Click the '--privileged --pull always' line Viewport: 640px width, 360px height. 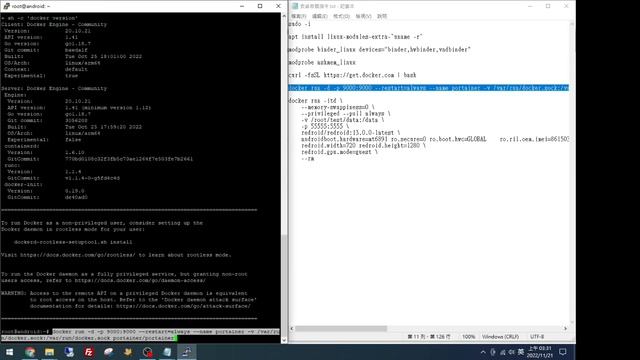(x=346, y=113)
